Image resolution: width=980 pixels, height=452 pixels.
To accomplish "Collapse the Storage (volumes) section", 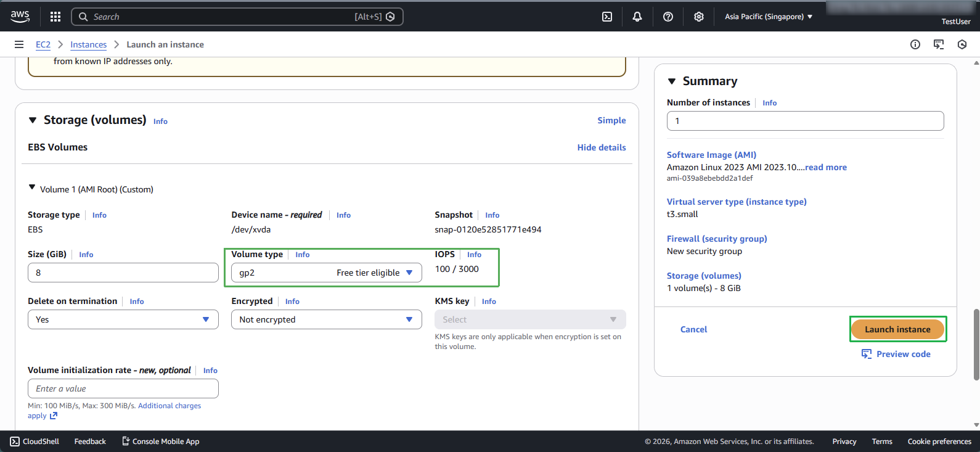I will pos(33,120).
